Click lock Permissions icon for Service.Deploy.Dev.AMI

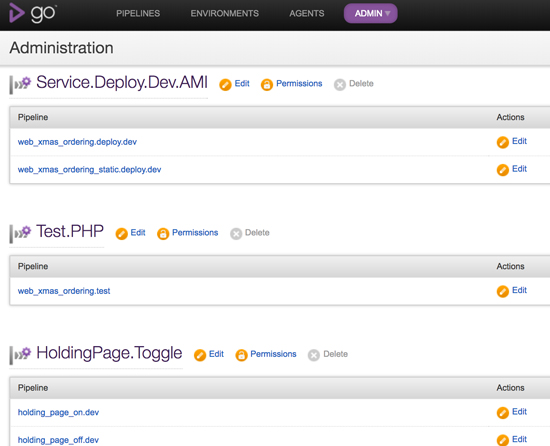coord(267,85)
